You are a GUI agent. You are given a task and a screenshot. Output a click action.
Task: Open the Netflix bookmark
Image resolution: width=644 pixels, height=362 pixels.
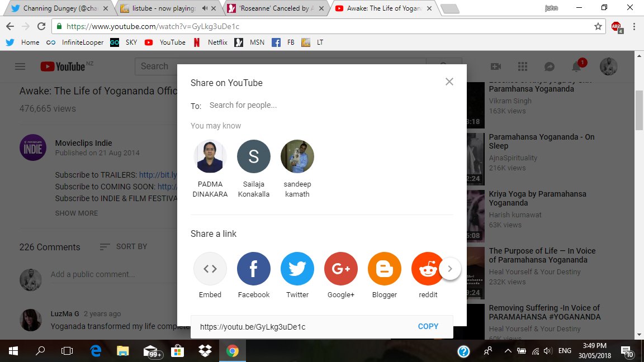coord(210,42)
